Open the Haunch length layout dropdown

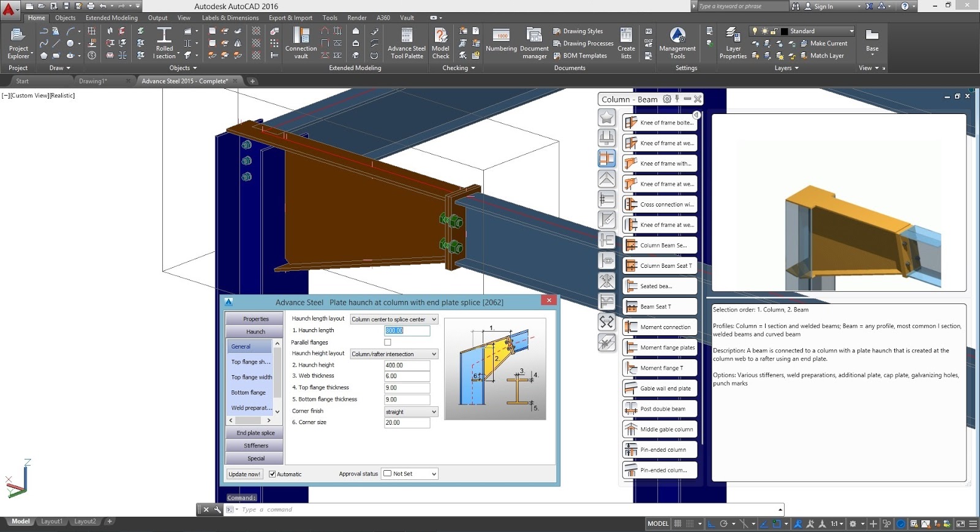(394, 319)
